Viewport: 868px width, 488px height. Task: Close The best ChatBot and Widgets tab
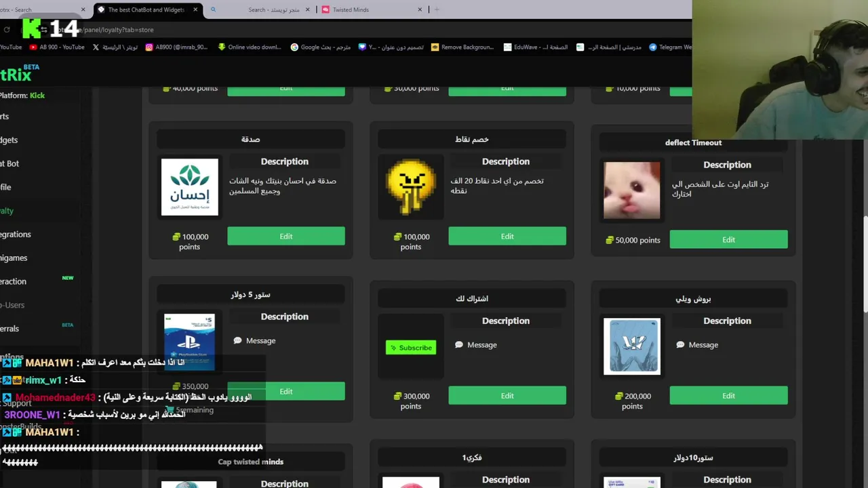pyautogui.click(x=195, y=9)
